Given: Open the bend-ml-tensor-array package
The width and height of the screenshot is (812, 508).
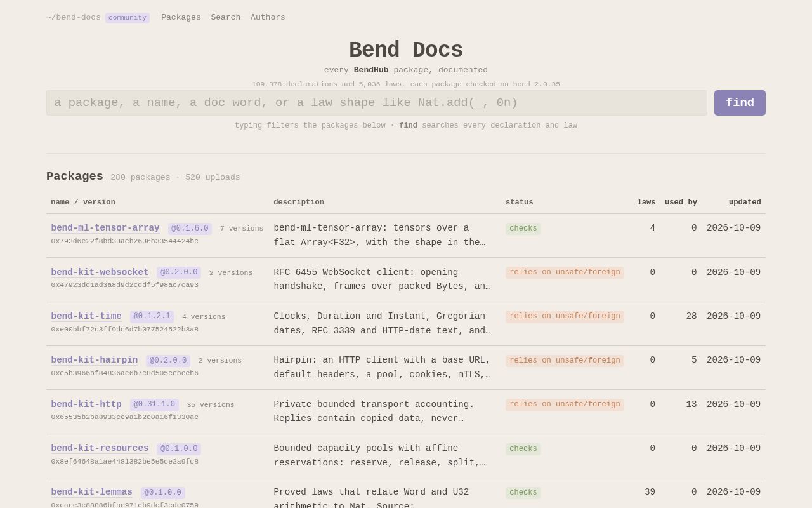Looking at the screenshot, I should [105, 228].
